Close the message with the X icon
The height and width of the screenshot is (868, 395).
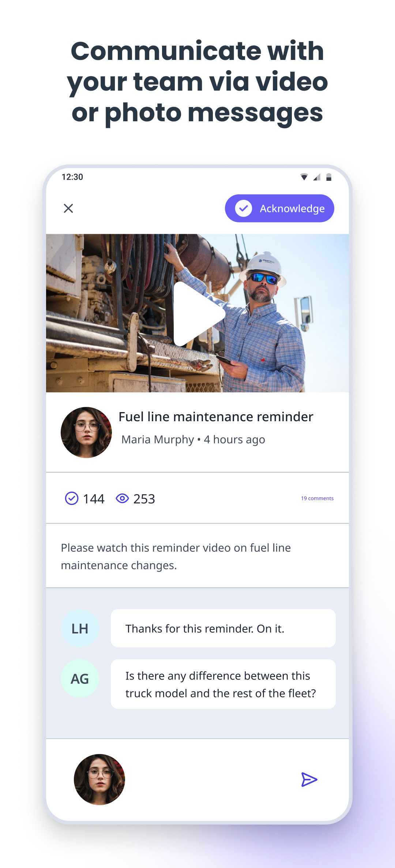68,208
